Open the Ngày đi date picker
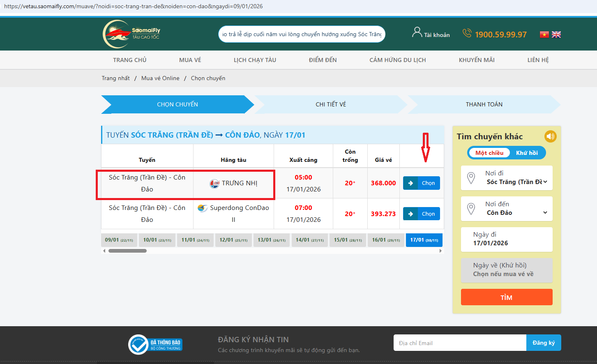 [x=507, y=239]
